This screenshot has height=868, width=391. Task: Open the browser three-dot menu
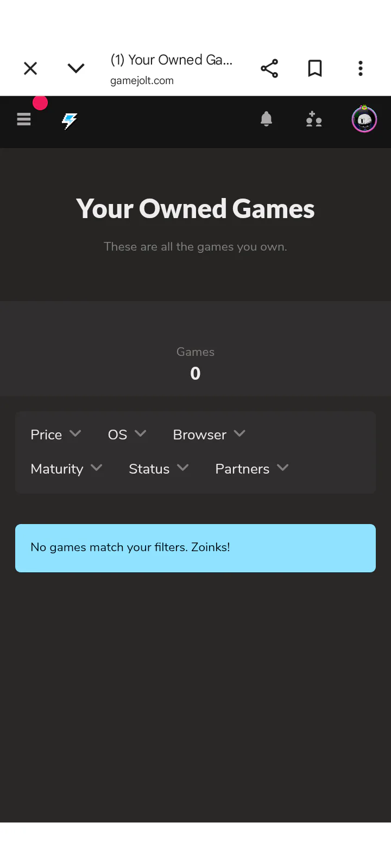tap(361, 69)
